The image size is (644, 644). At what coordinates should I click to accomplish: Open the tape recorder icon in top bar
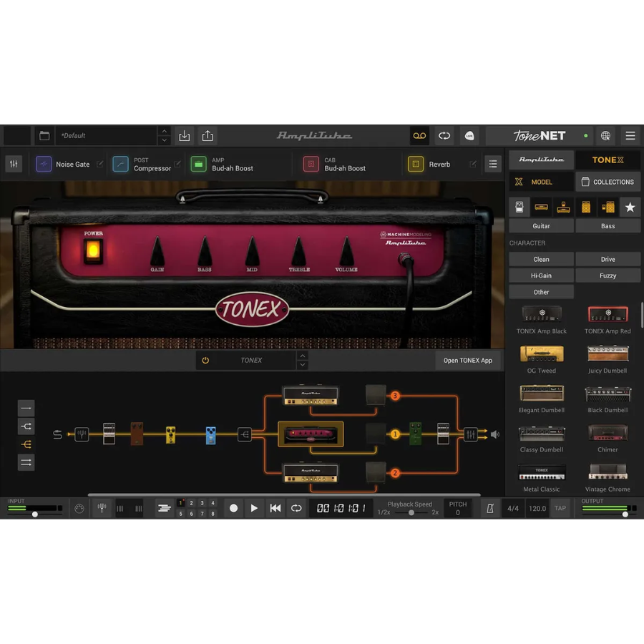click(419, 136)
